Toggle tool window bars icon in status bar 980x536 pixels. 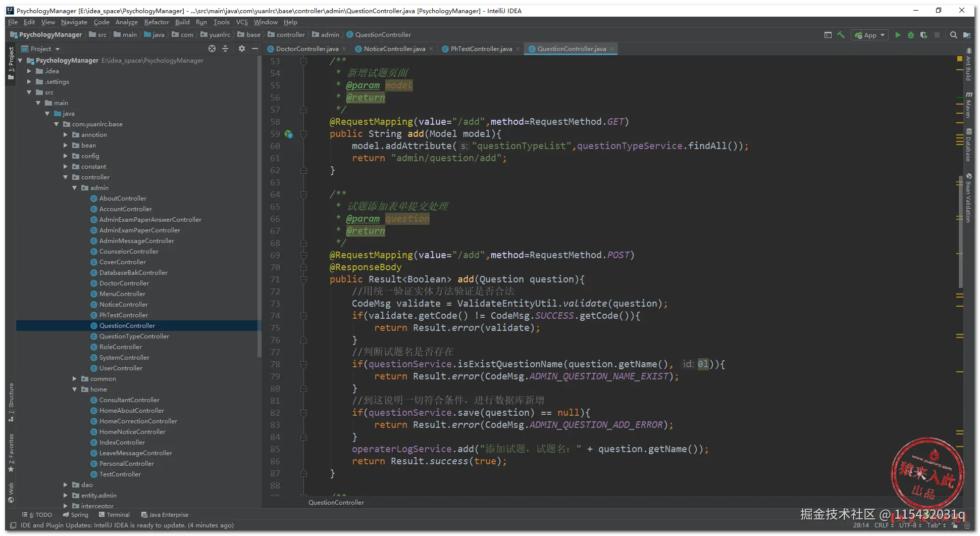coord(13,525)
